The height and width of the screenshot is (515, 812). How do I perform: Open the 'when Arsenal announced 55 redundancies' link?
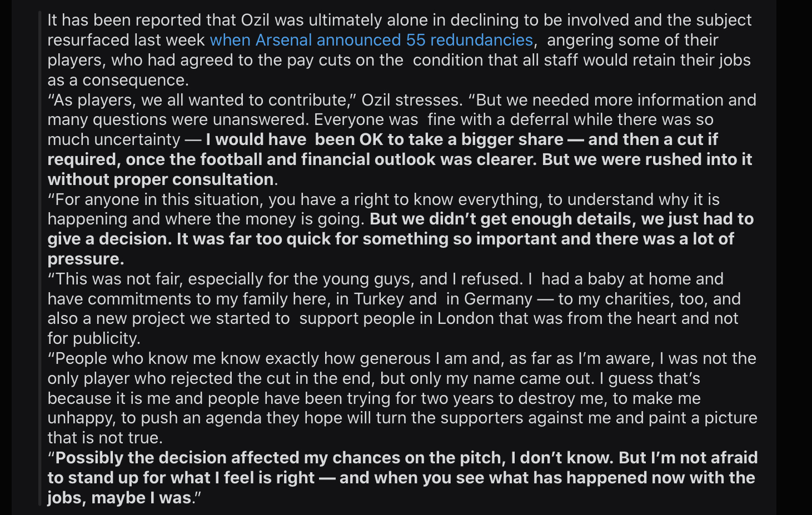tap(371, 40)
